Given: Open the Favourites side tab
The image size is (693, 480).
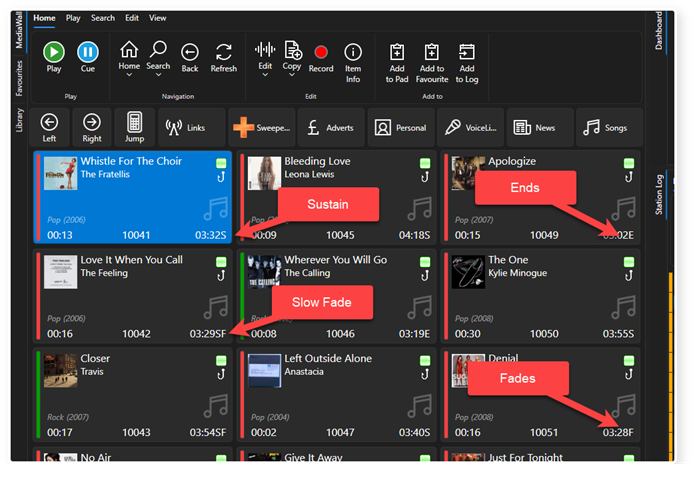Looking at the screenshot, I should 19,78.
